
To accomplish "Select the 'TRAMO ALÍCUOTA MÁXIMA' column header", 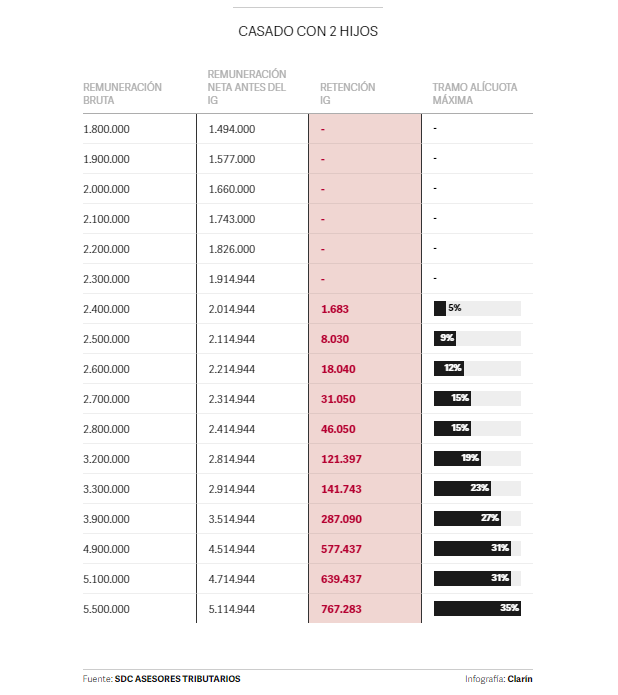I will (475, 94).
